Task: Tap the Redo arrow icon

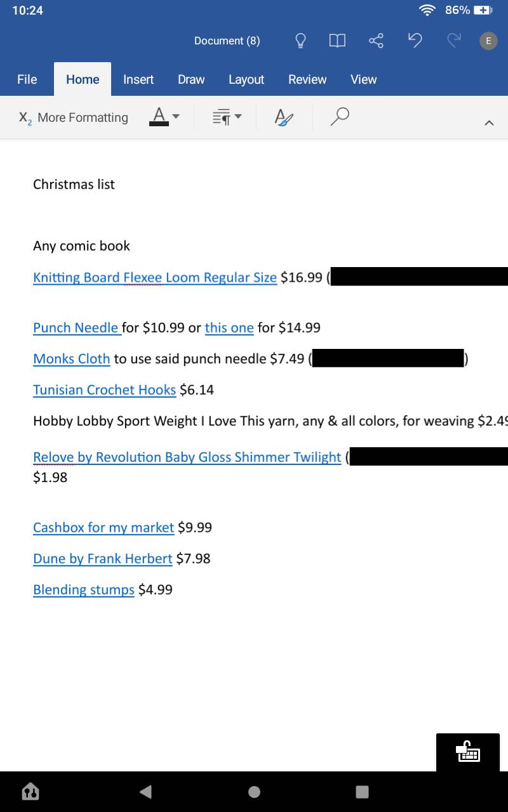Action: tap(453, 41)
